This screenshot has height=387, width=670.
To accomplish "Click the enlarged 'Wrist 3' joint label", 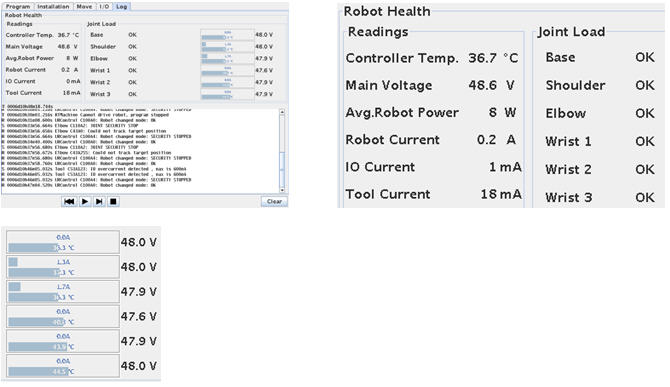I will click(x=569, y=198).
